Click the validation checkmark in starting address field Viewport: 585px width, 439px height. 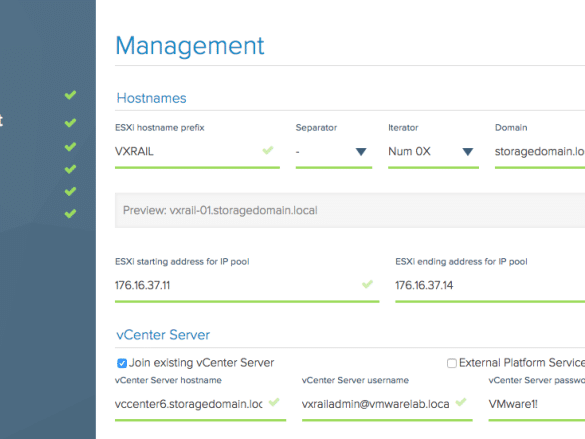(x=367, y=284)
